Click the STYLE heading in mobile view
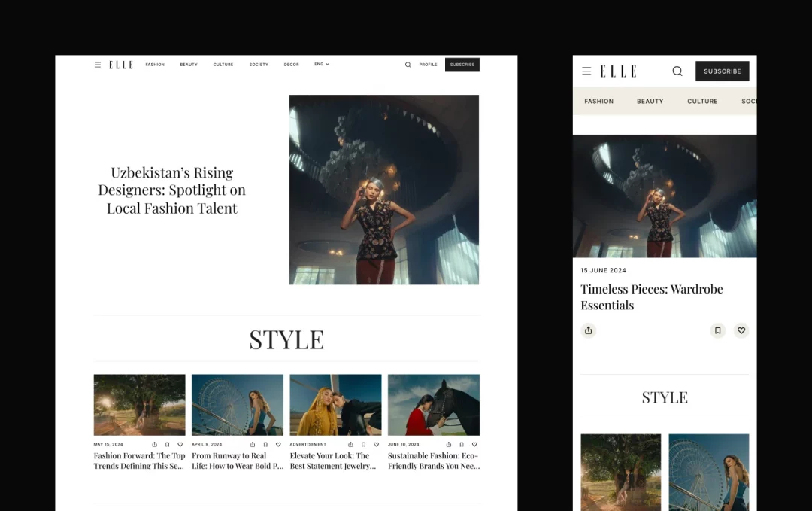The height and width of the screenshot is (511, 812). pyautogui.click(x=665, y=397)
